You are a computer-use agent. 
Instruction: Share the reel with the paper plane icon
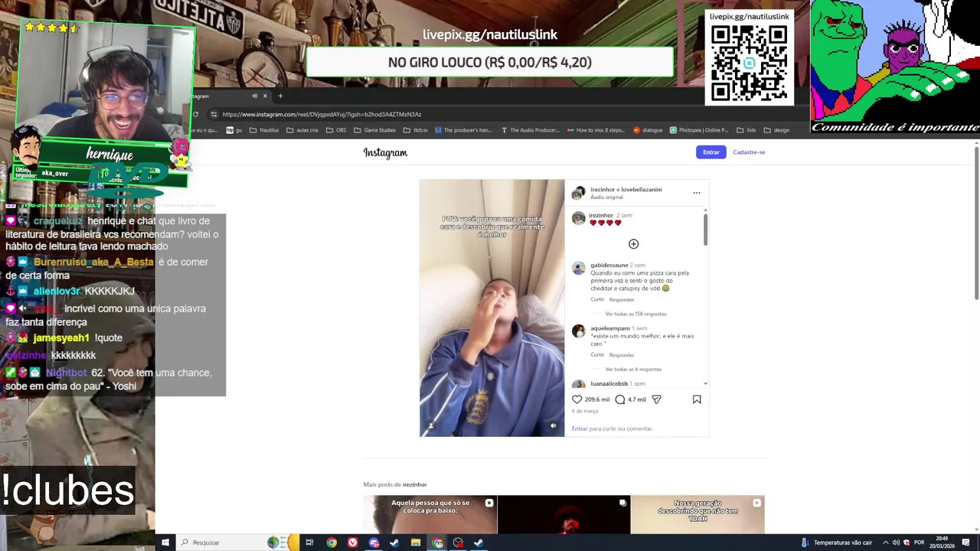coord(656,399)
